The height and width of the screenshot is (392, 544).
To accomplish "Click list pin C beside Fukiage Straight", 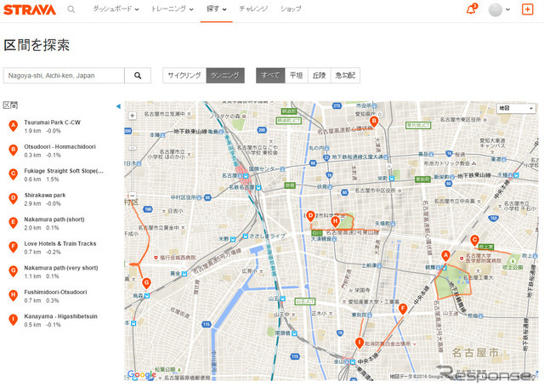I will click(x=14, y=174).
